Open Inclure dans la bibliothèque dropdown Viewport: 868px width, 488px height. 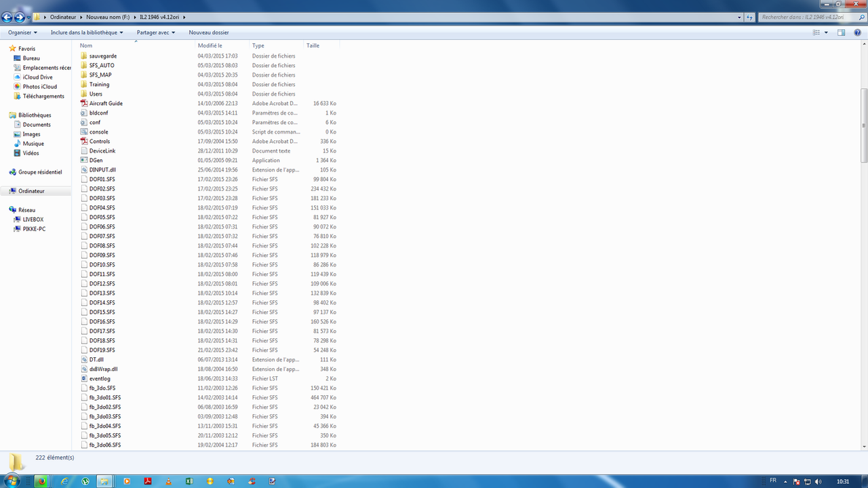coord(87,33)
